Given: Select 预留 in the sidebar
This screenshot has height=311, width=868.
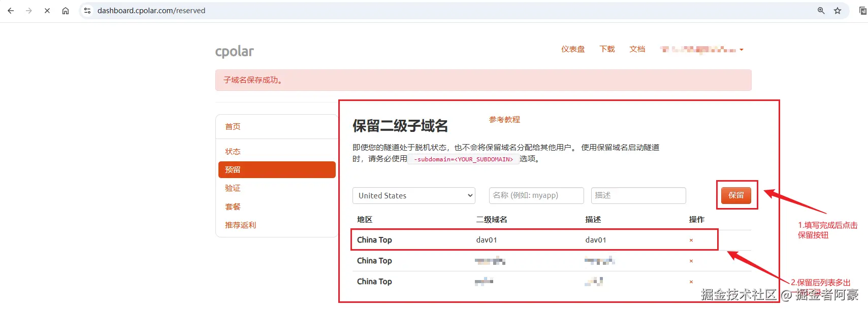Looking at the screenshot, I should tap(277, 170).
